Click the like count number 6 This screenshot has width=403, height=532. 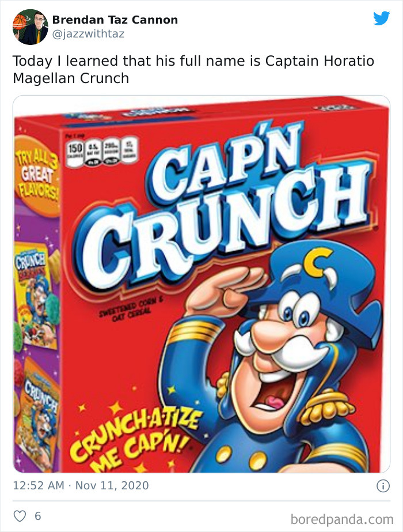pos(38,516)
